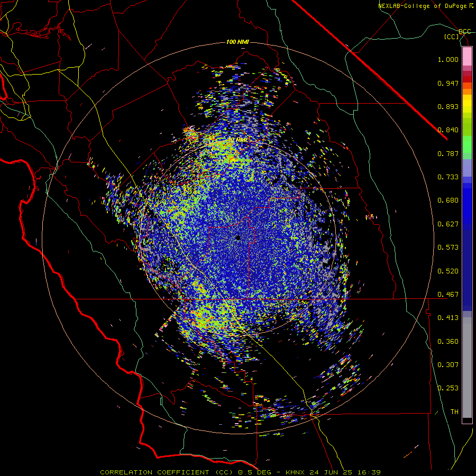
Task: Click the 0.520 scale value
Action: click(448, 271)
